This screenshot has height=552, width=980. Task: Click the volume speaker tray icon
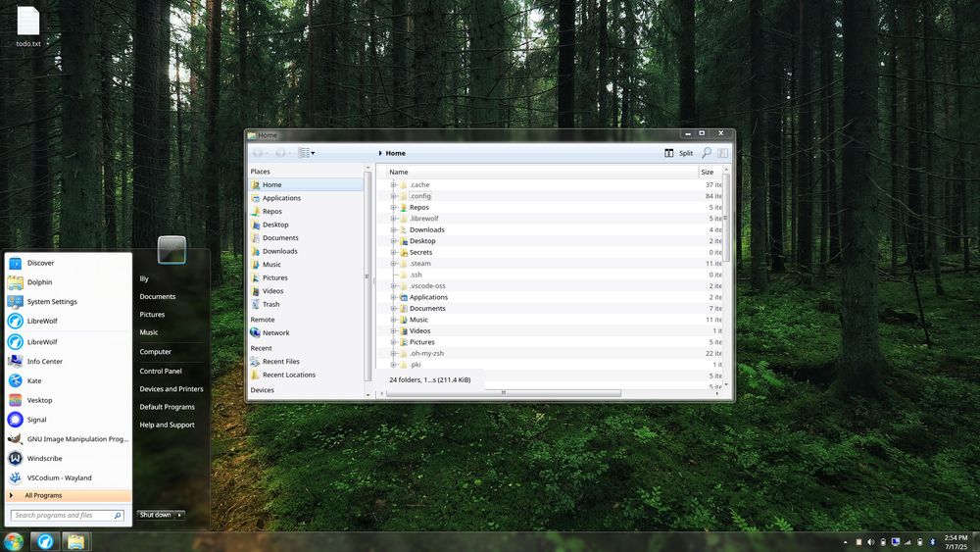(x=870, y=542)
